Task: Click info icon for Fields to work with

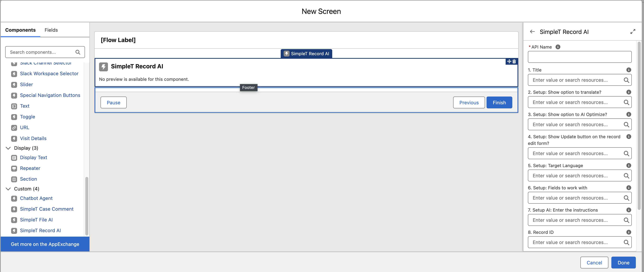Action: pyautogui.click(x=628, y=188)
